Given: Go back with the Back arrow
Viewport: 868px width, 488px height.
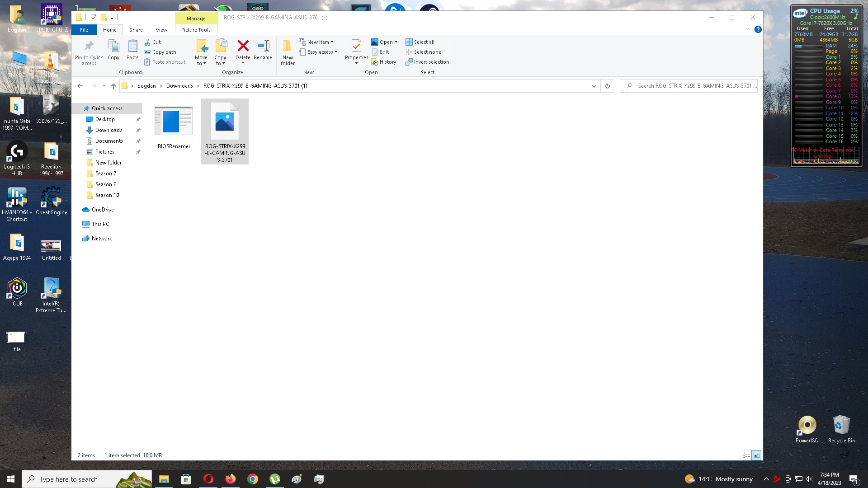Looking at the screenshot, I should (x=80, y=86).
